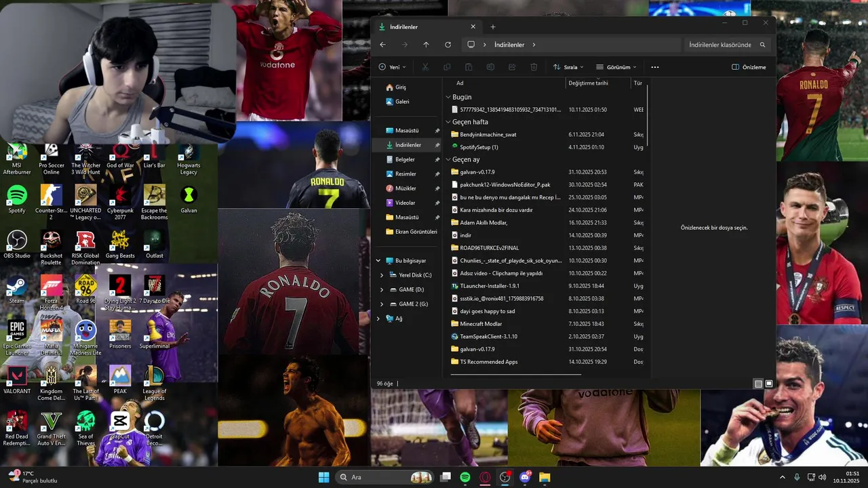The height and width of the screenshot is (488, 868).
Task: Sort by the Tür column header
Action: [x=637, y=83]
